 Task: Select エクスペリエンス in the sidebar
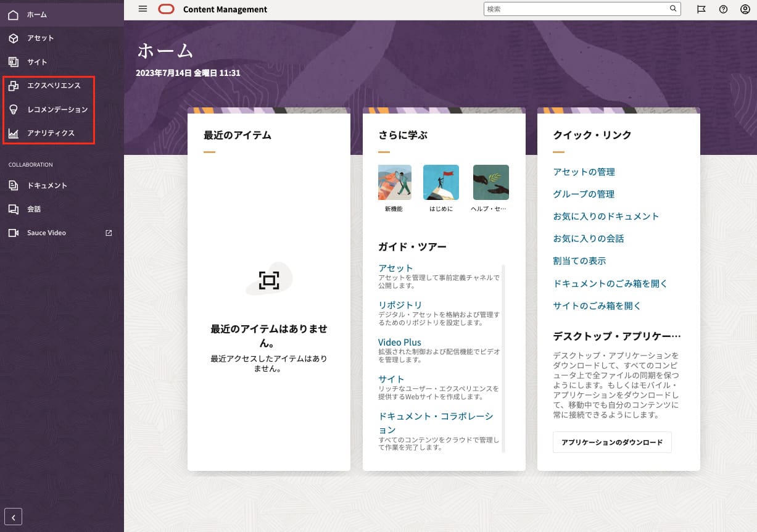[54, 86]
